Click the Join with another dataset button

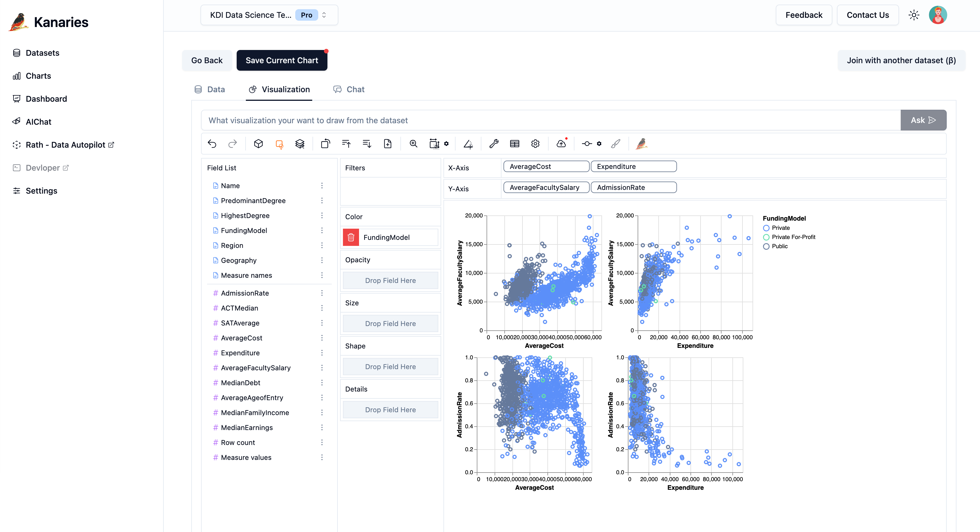pyautogui.click(x=901, y=60)
